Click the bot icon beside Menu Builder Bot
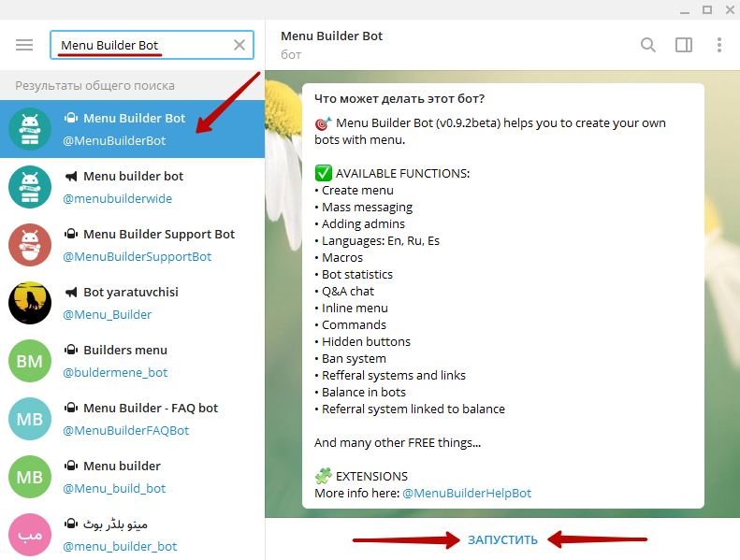The height and width of the screenshot is (560, 740). coord(71,118)
